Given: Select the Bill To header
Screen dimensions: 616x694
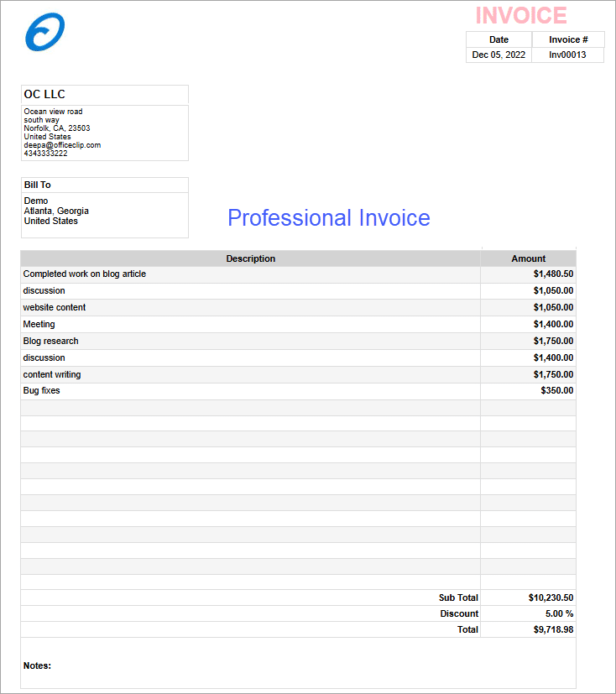Looking at the screenshot, I should pyautogui.click(x=37, y=185).
